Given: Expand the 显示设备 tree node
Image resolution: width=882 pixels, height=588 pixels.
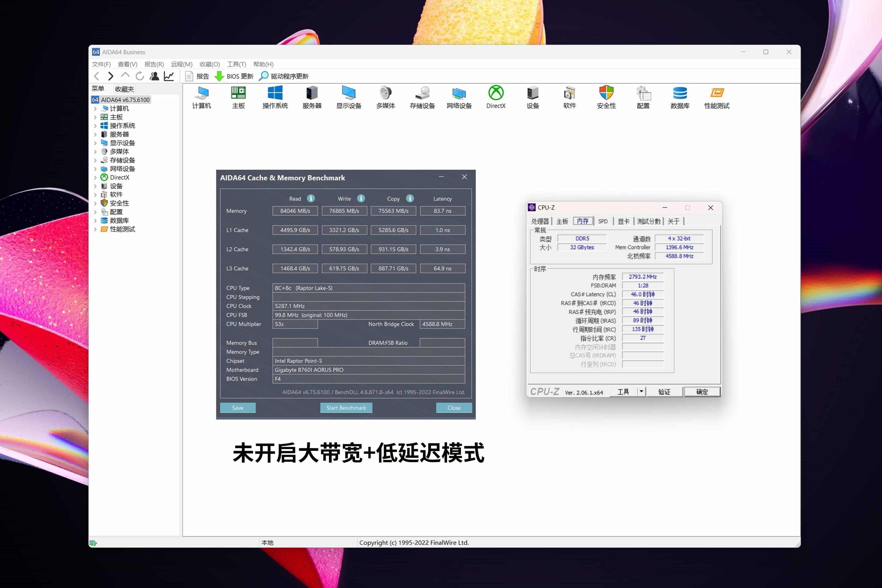Looking at the screenshot, I should (95, 143).
